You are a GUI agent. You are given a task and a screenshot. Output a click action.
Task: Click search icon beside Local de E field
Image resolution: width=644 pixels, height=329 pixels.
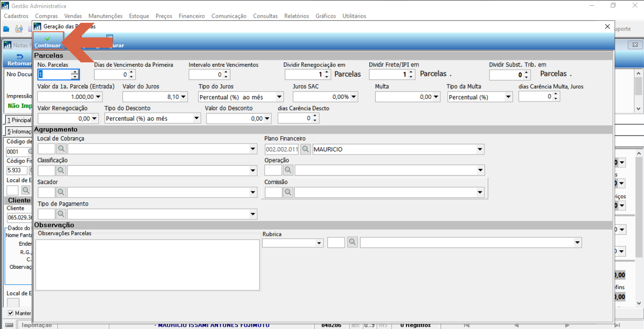pyautogui.click(x=26, y=190)
